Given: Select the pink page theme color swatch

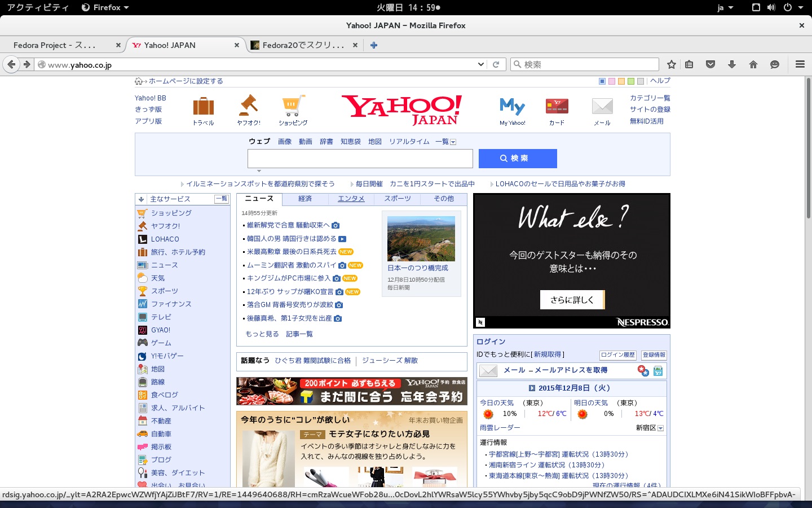Looking at the screenshot, I should coord(612,81).
